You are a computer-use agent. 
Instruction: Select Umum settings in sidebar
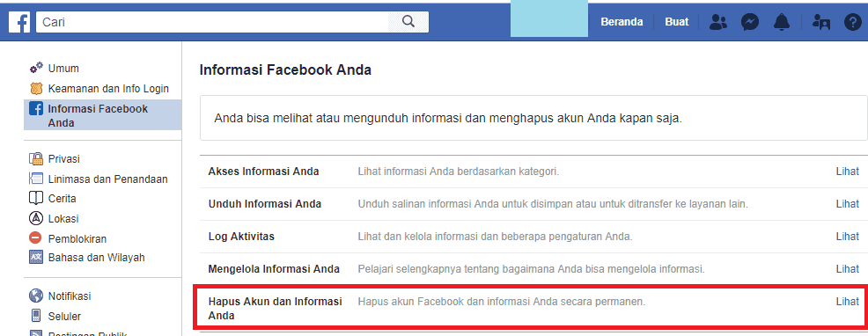point(63,69)
